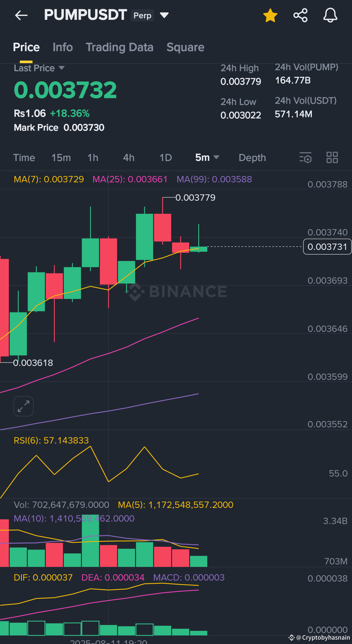Select the Price tab
The width and height of the screenshot is (352, 644).
26,47
